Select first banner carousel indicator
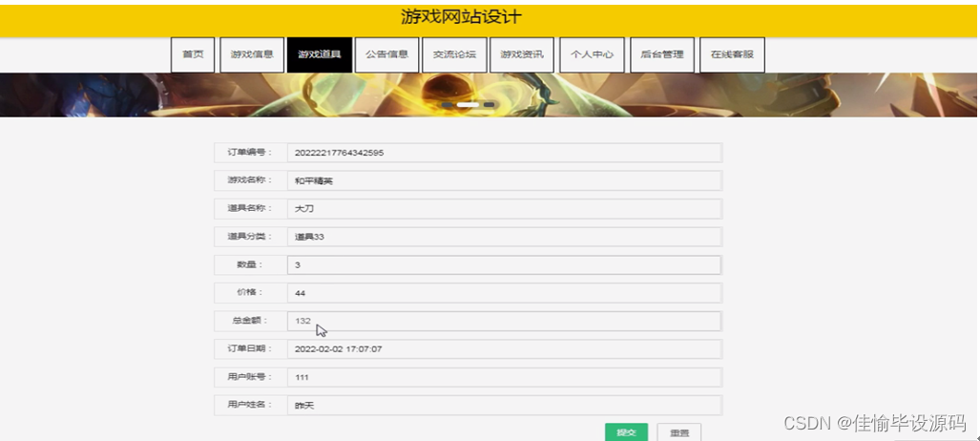Image resolution: width=980 pixels, height=441 pixels. coord(448,104)
